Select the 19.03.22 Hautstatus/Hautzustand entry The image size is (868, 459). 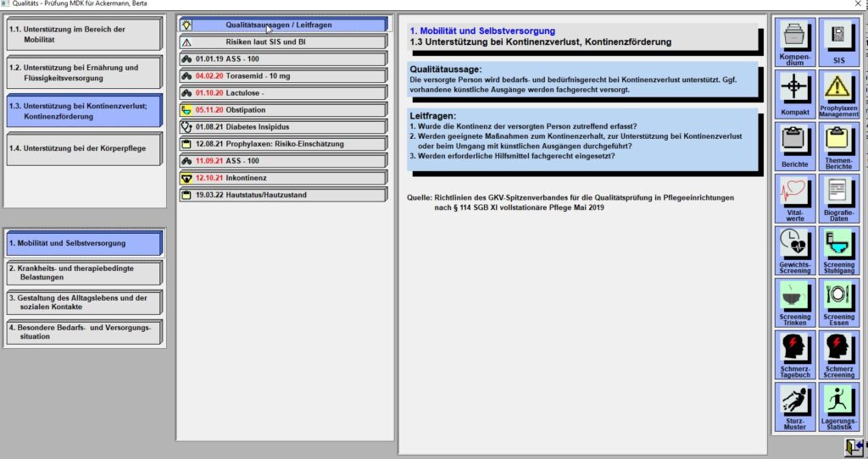[x=284, y=195]
